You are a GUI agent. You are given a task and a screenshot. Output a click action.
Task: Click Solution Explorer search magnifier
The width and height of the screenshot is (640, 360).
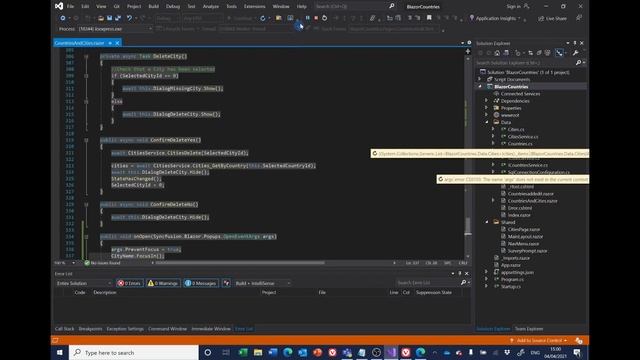578,63
